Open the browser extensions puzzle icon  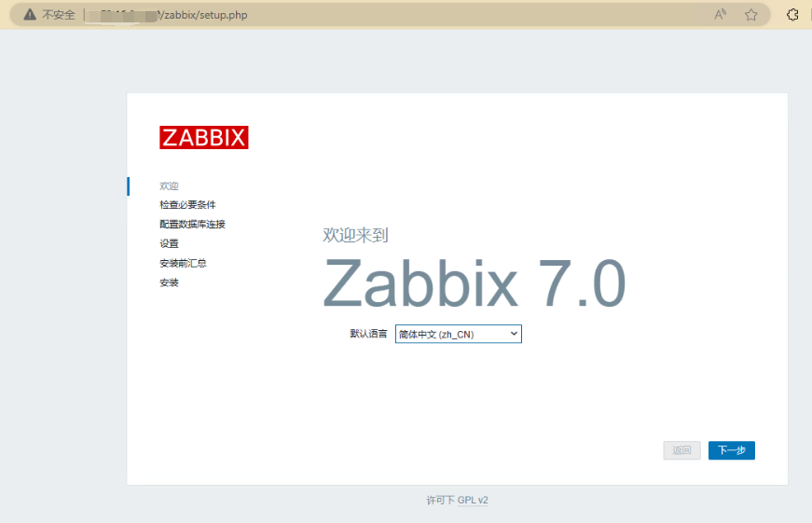tap(792, 15)
